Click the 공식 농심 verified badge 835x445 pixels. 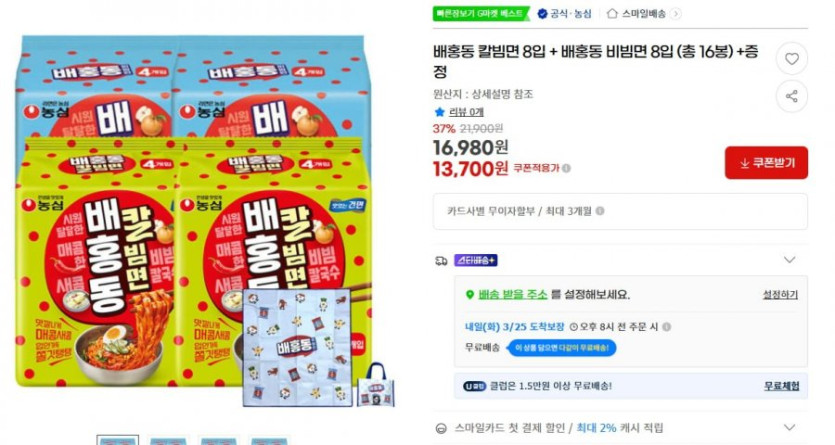pos(564,14)
